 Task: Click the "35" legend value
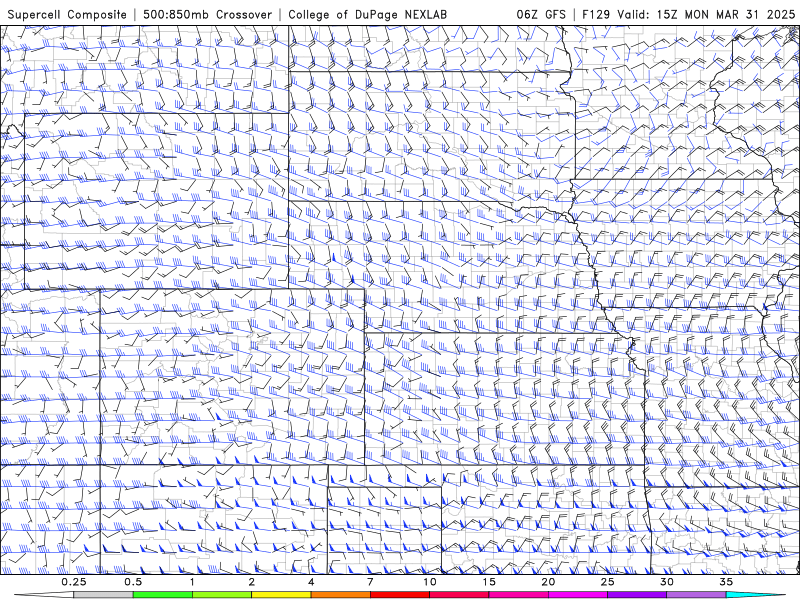726,582
